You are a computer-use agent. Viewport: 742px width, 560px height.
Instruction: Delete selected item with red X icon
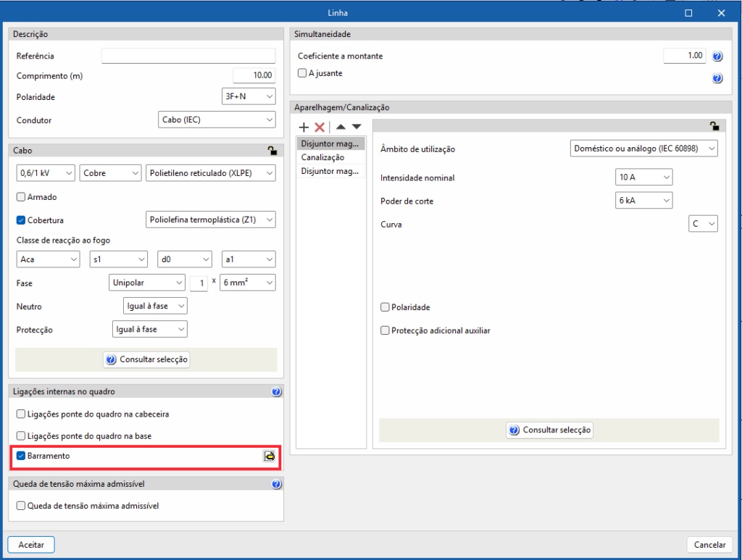click(320, 127)
